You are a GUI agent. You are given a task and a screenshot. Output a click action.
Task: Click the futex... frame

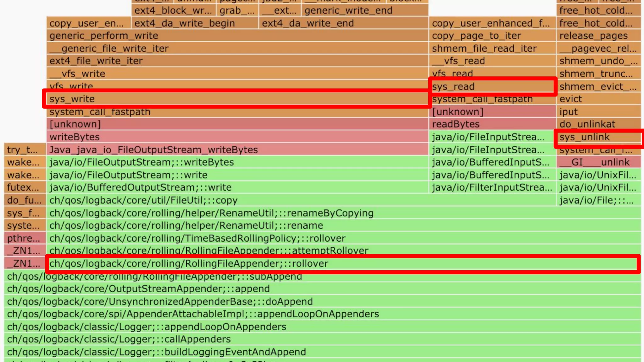(25, 188)
